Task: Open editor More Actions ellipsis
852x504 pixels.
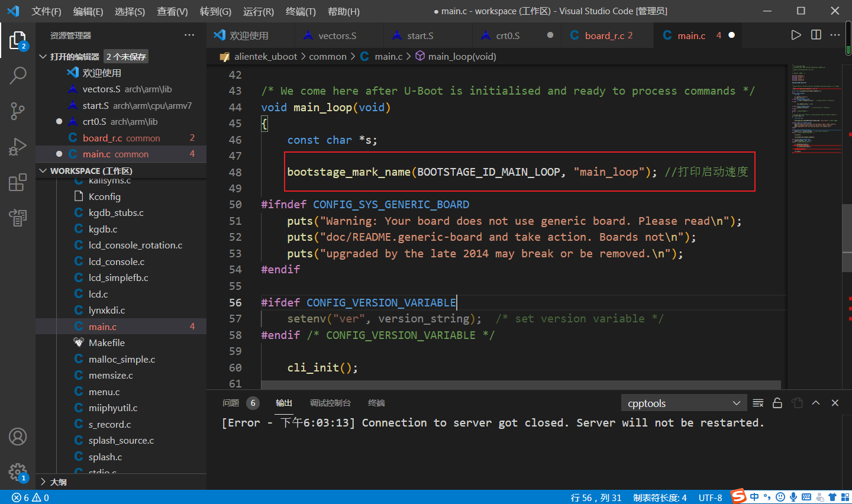Action: click(x=835, y=35)
